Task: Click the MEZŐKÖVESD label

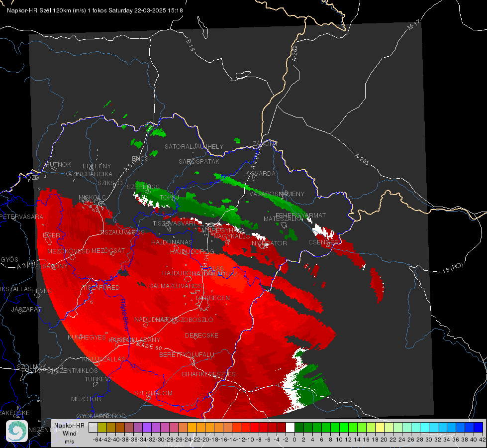Action: pos(69,251)
